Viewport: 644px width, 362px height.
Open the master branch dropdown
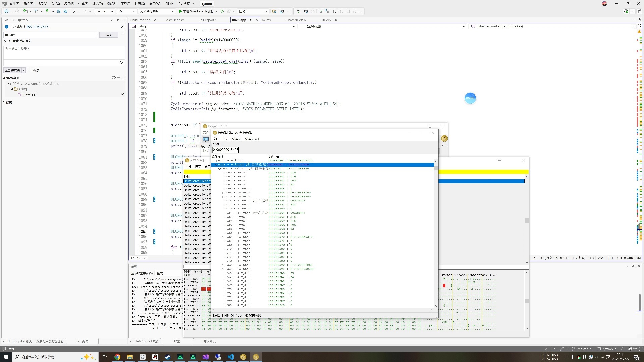[96, 35]
